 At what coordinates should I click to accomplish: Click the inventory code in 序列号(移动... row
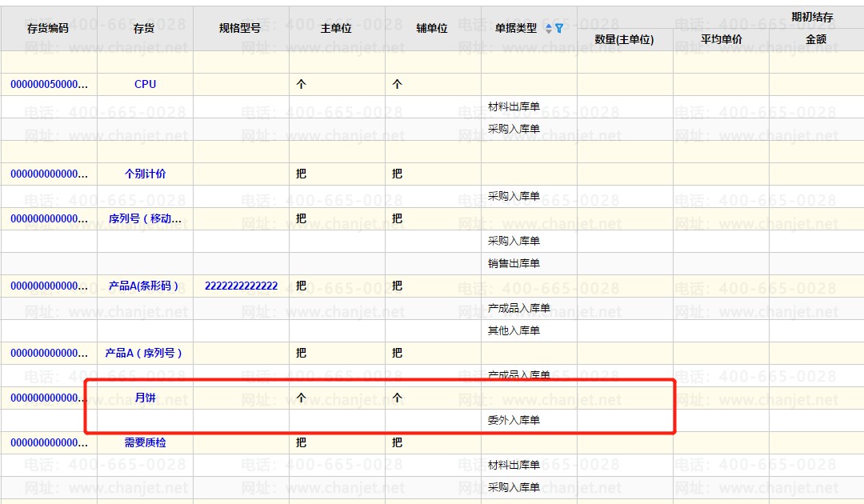point(49,218)
